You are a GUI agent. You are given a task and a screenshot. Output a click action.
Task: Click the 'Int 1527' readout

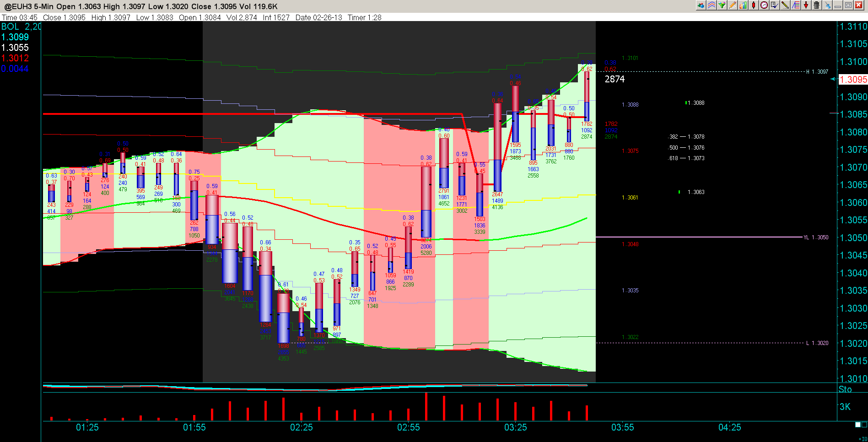(276, 17)
